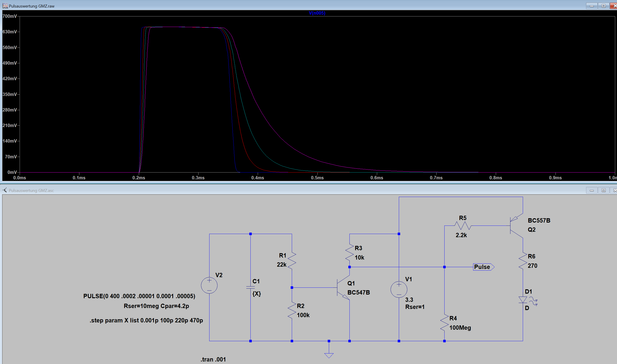Minimize the Pulsauswertung GMZ.asc schematic window
617x364 pixels.
click(x=592, y=190)
